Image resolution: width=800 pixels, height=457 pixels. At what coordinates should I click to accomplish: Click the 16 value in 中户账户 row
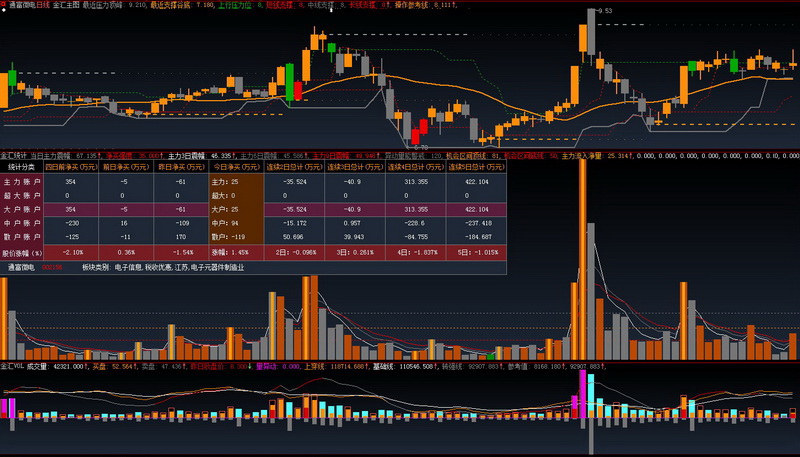pyautogui.click(x=126, y=223)
